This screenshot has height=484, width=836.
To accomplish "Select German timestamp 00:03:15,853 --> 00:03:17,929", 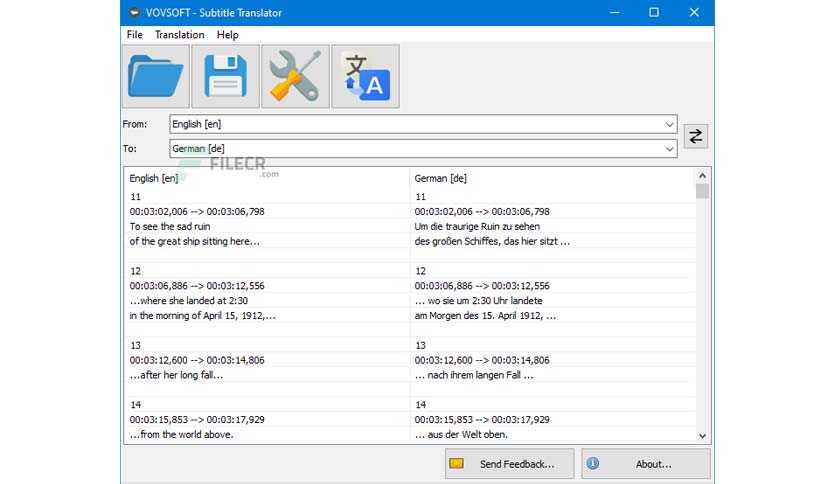I will 482,420.
